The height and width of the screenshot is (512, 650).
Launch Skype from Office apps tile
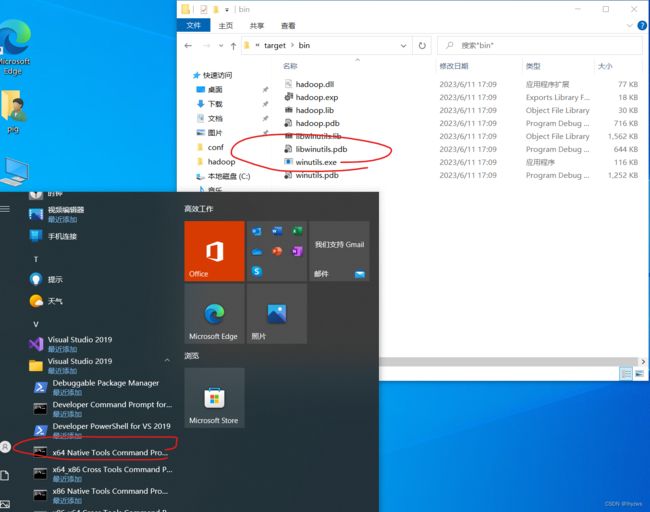257,272
